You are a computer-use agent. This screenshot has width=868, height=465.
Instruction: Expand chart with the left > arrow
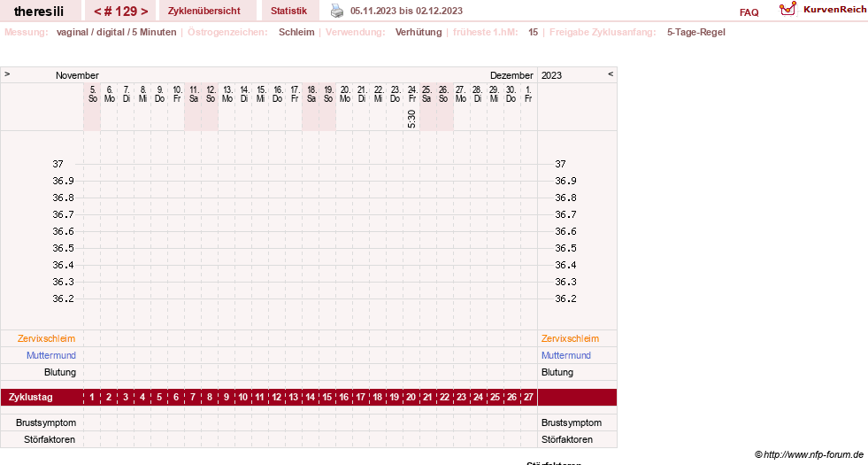point(7,74)
